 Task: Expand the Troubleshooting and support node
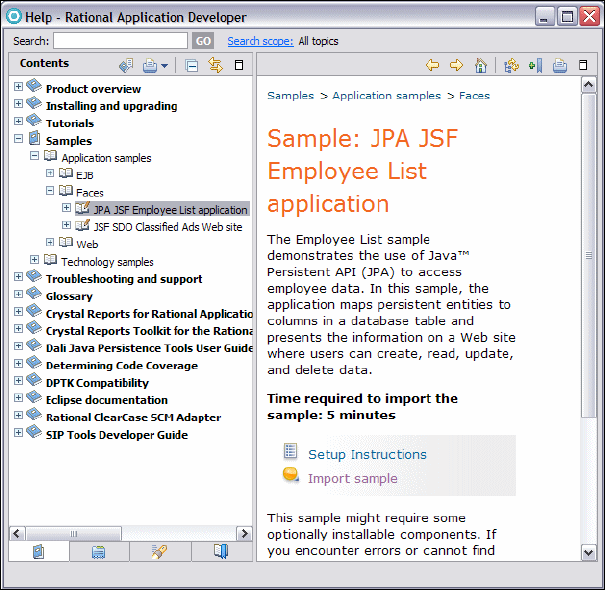tap(18, 276)
